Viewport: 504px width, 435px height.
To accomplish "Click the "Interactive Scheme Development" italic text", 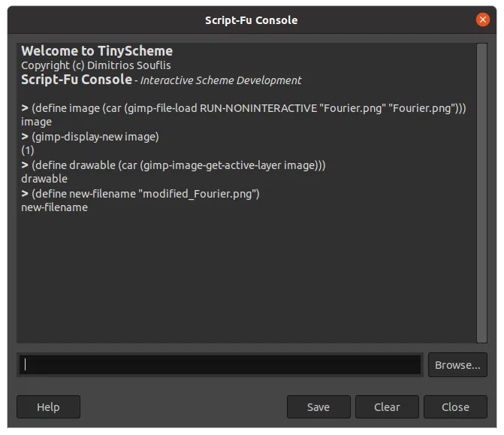I will (221, 80).
